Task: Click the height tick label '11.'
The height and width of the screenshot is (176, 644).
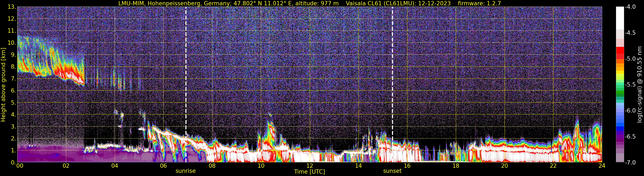Action: coord(12,31)
